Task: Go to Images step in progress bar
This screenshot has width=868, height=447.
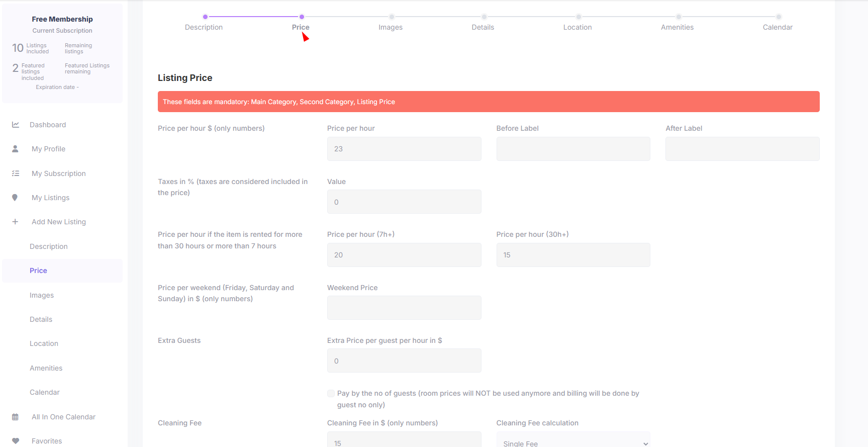Action: point(391,27)
